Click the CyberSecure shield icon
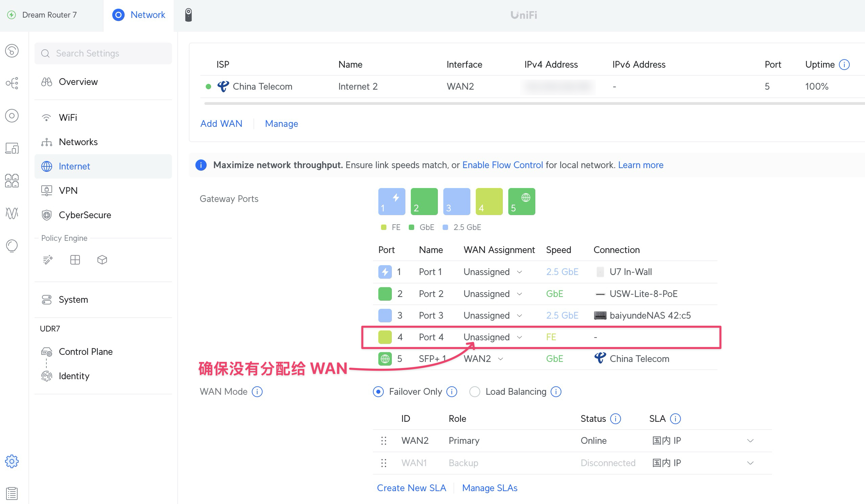 [x=46, y=215]
